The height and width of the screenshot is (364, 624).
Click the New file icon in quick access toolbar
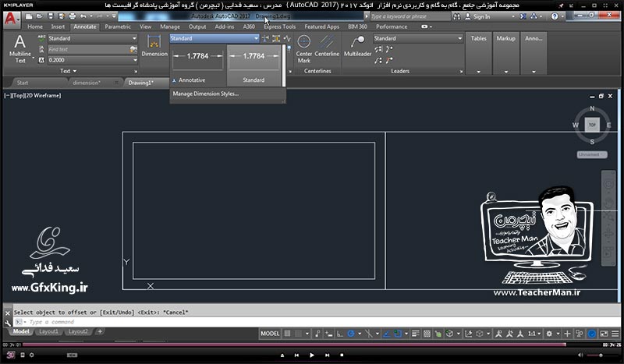pyautogui.click(x=29, y=16)
